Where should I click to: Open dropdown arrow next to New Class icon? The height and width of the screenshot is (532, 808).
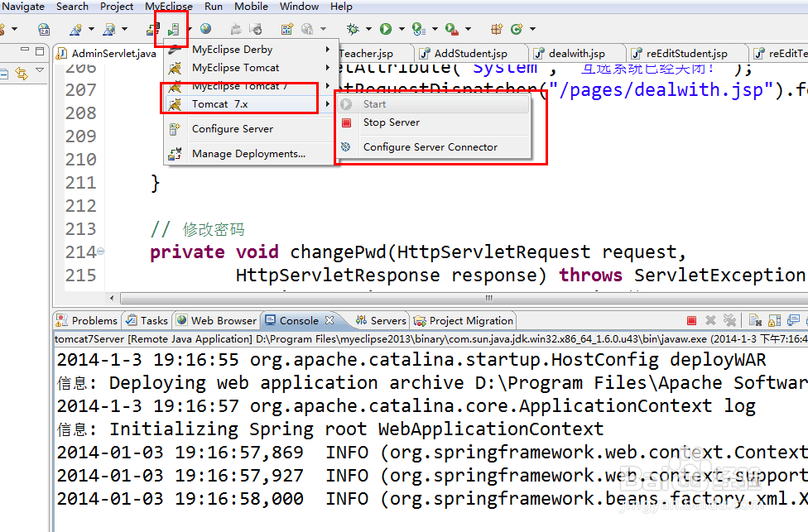pyautogui.click(x=532, y=29)
